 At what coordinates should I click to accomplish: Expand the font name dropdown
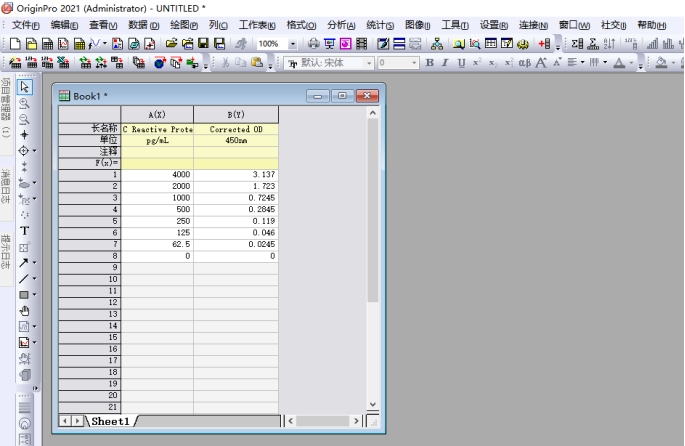[369, 64]
